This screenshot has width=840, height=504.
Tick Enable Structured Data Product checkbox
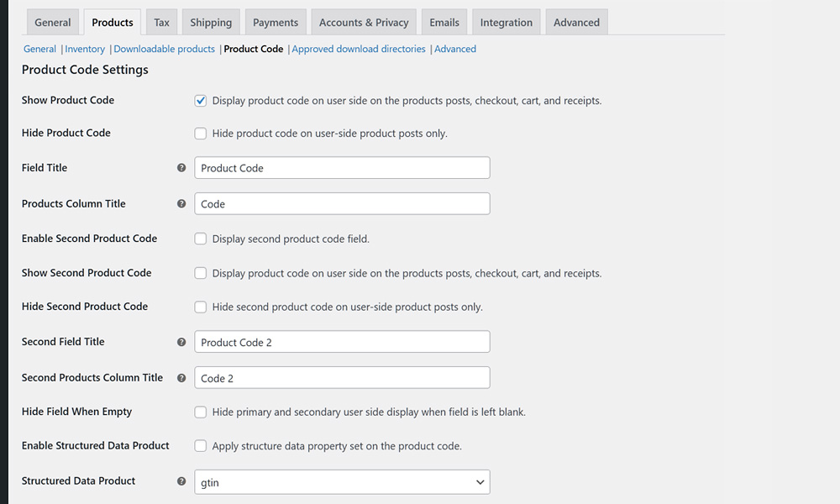click(201, 445)
